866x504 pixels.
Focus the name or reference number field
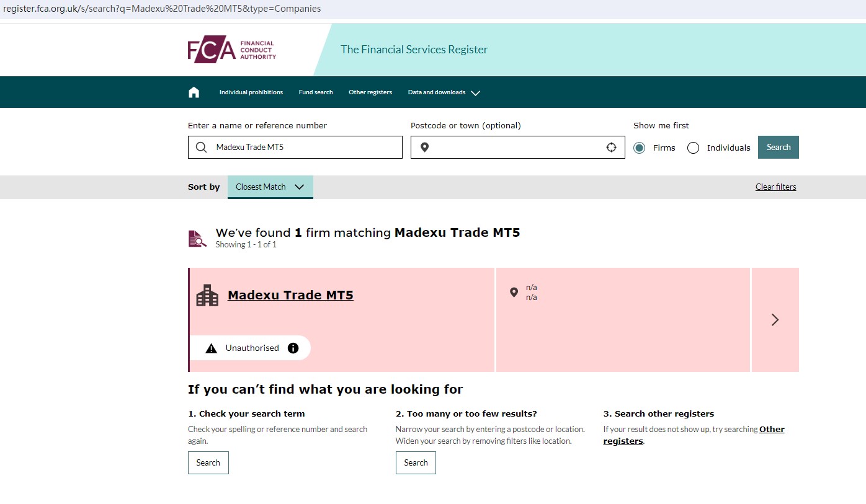tap(295, 148)
